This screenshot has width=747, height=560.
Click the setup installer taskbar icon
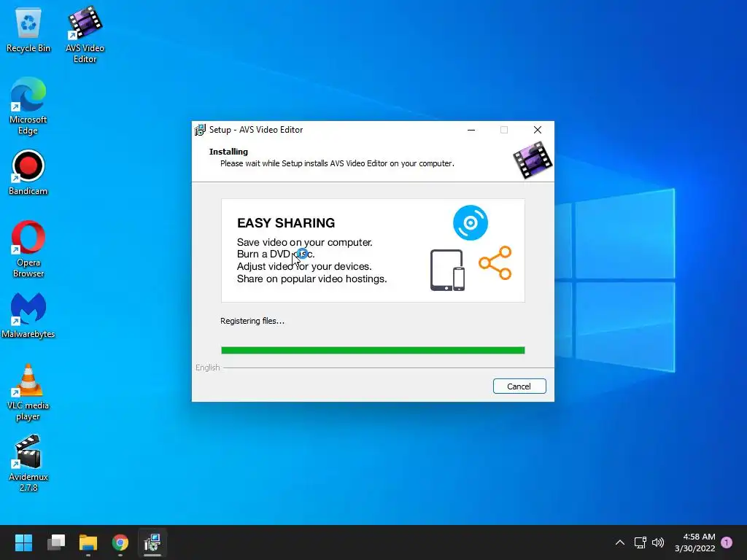point(152,542)
